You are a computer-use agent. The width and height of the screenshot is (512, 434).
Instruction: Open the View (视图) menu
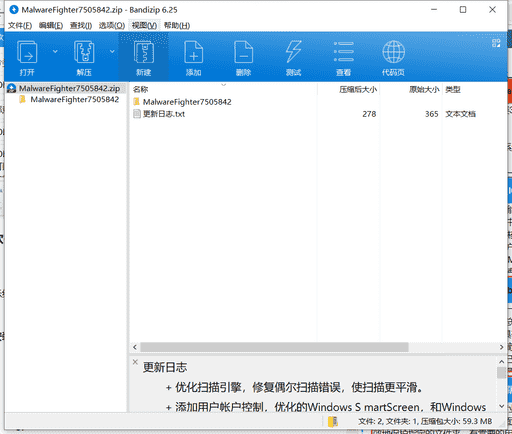click(x=144, y=25)
